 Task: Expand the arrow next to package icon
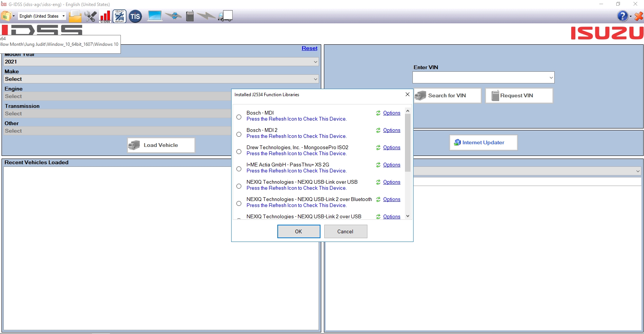coord(14,16)
